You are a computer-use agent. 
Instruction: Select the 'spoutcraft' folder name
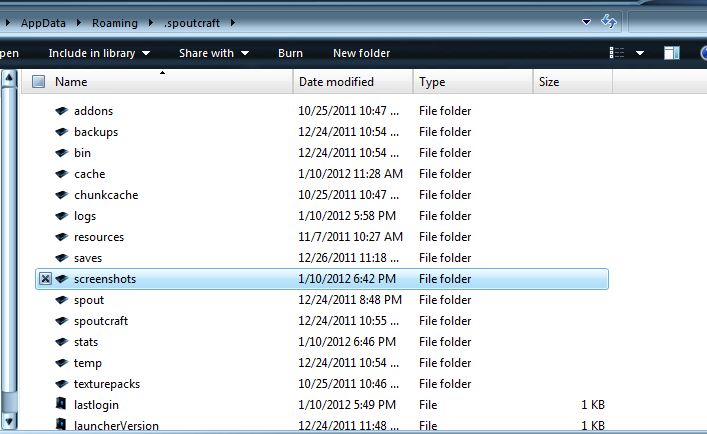click(x=101, y=321)
